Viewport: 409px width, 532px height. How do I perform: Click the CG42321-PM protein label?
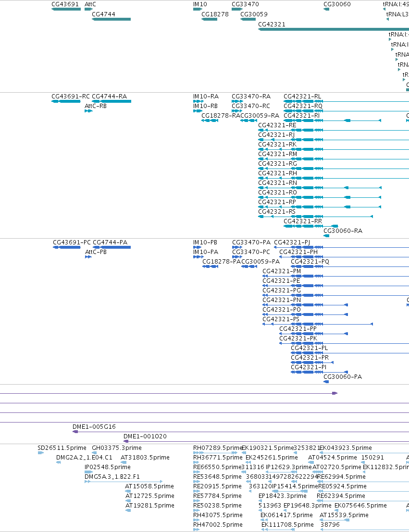click(x=282, y=271)
